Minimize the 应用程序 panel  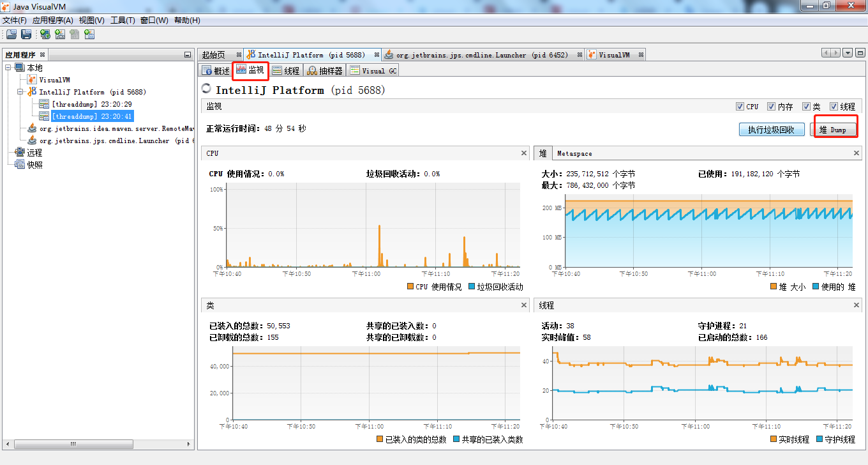(x=187, y=55)
